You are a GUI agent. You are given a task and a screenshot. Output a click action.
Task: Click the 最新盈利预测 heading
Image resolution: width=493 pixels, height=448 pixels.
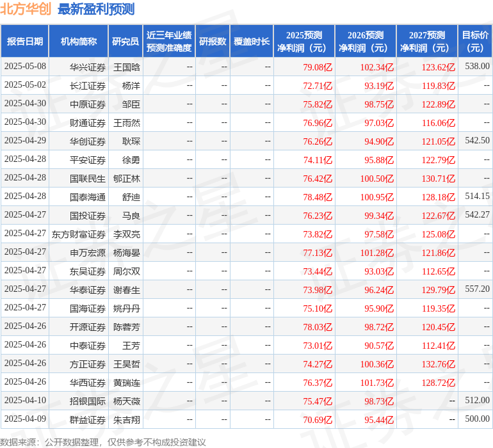point(96,10)
